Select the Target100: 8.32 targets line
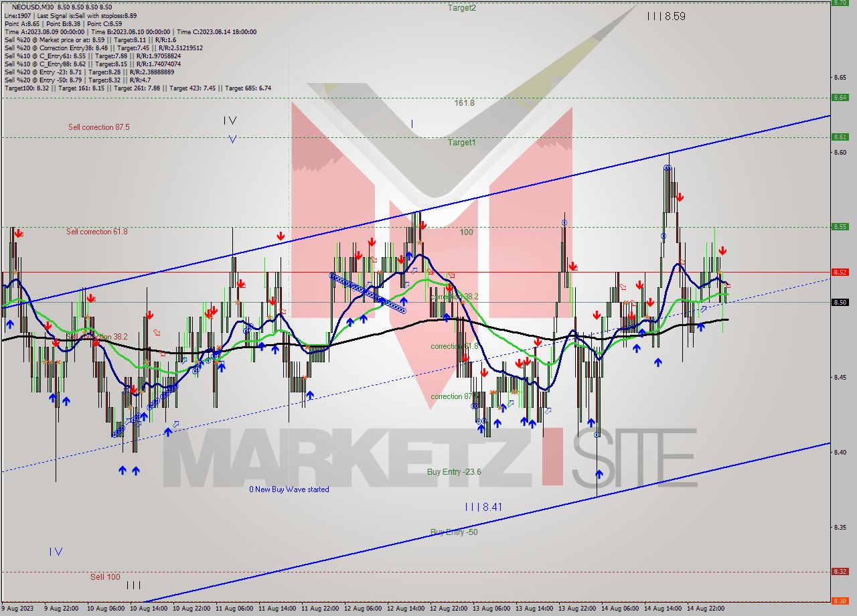This screenshot has height=616, width=857. [137, 88]
